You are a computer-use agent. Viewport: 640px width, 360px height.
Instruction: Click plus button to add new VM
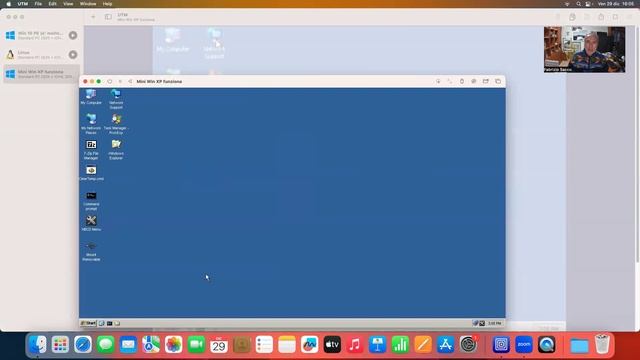click(x=93, y=17)
